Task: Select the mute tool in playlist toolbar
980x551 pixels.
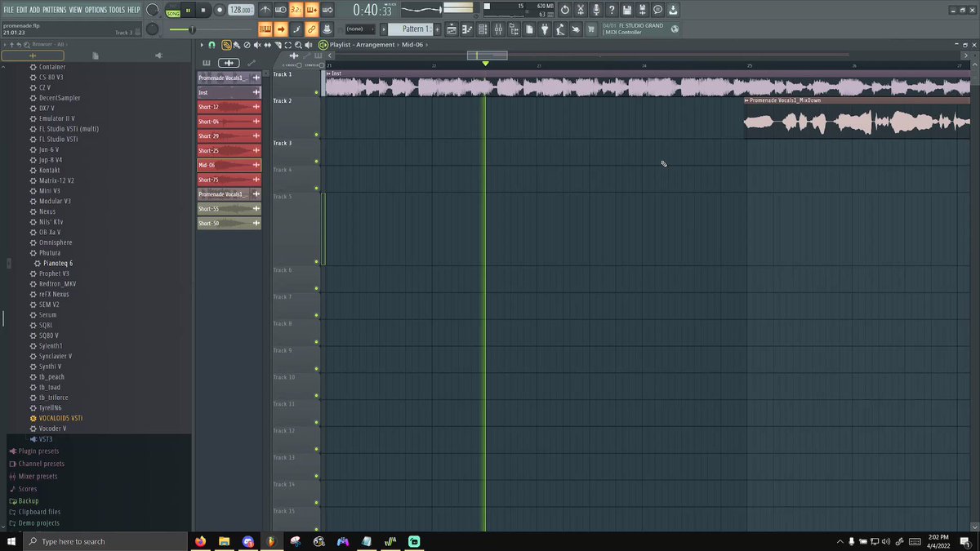Action: point(257,45)
